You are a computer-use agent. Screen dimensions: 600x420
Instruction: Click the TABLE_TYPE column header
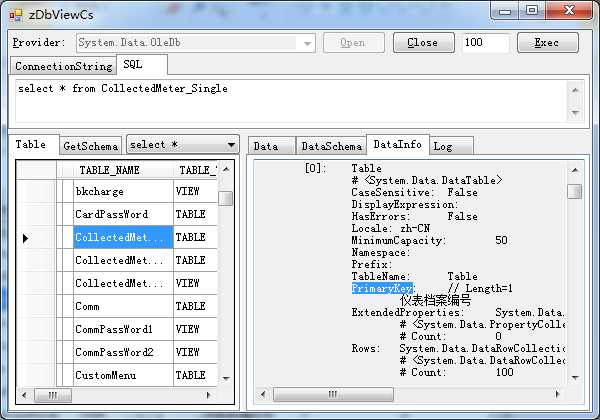(x=196, y=170)
